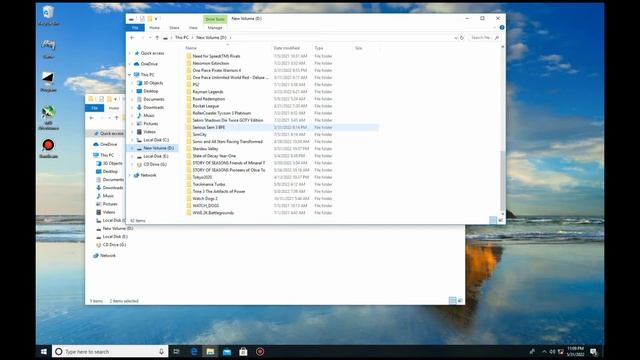The image size is (640, 360).
Task: Refresh the New Volume (D:) folder view
Action: [462, 38]
